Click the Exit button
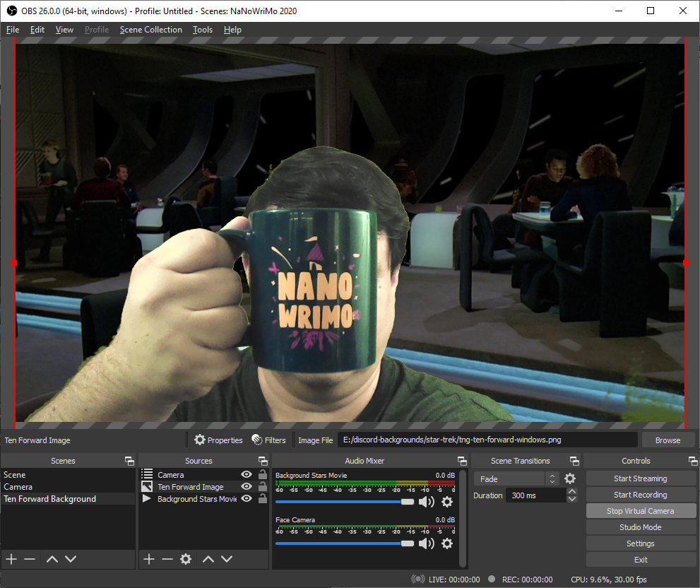The height and width of the screenshot is (588, 700). (x=641, y=560)
